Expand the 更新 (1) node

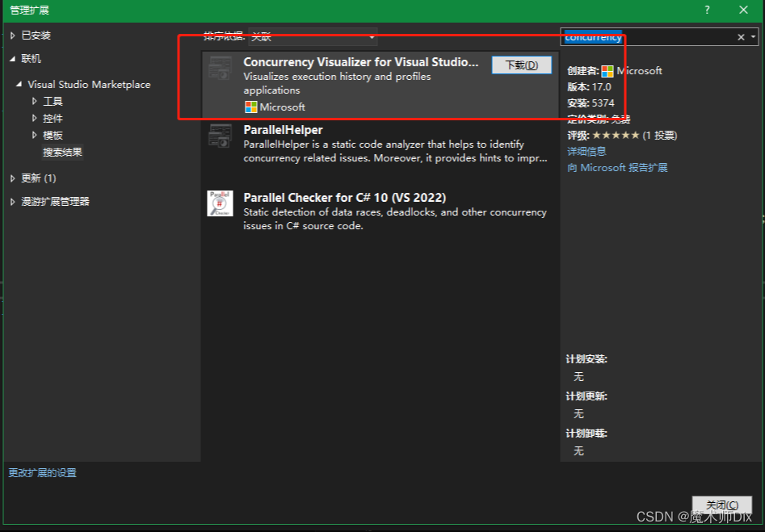coord(13,178)
